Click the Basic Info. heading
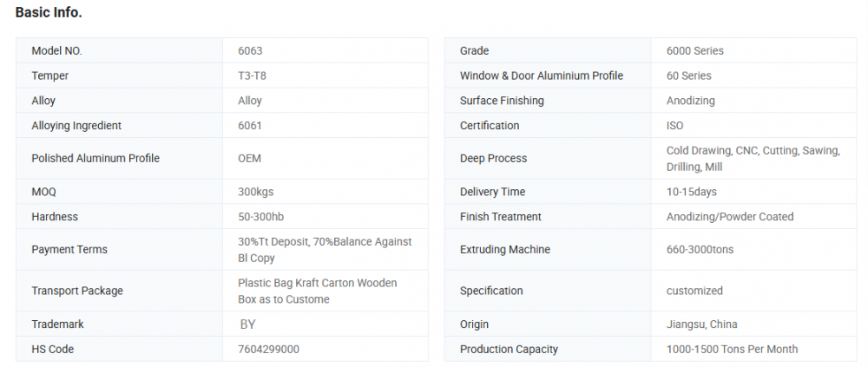 tap(49, 13)
